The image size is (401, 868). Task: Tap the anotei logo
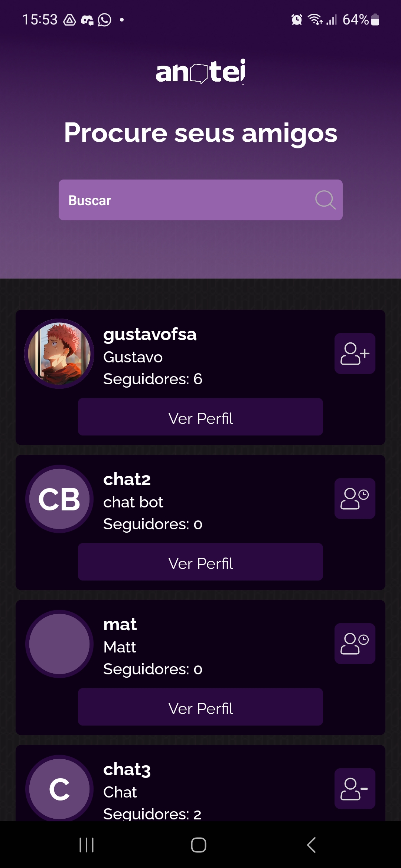click(200, 71)
